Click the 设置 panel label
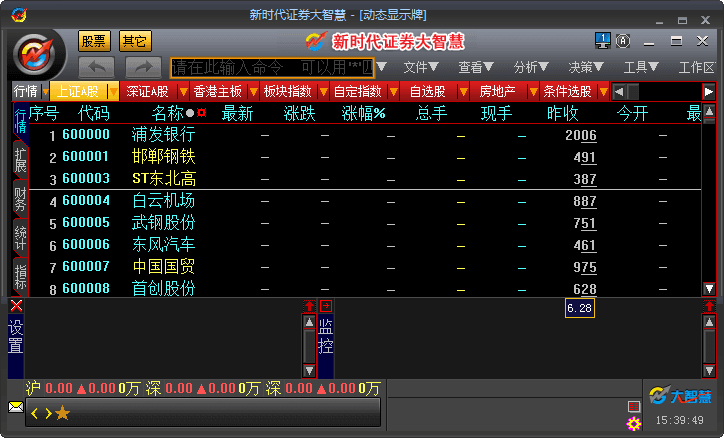This screenshot has height=438, width=724. (16, 337)
